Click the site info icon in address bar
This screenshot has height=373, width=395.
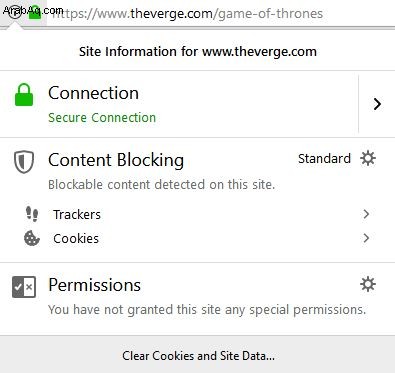(13, 13)
